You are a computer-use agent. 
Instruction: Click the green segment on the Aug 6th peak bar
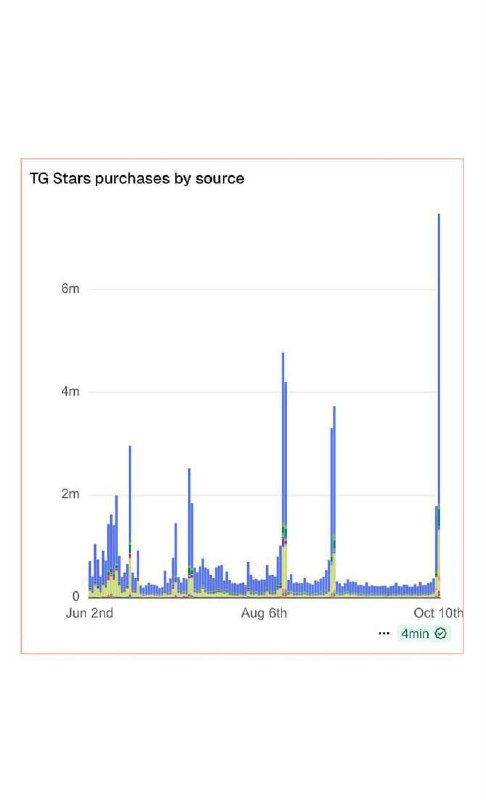[283, 529]
